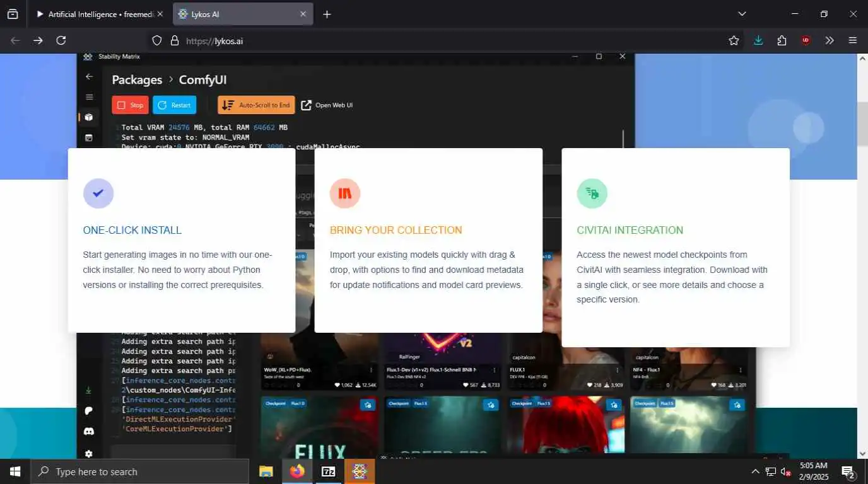Image resolution: width=868 pixels, height=484 pixels.
Task: Close the Lykos AI tab
Action: tap(303, 14)
